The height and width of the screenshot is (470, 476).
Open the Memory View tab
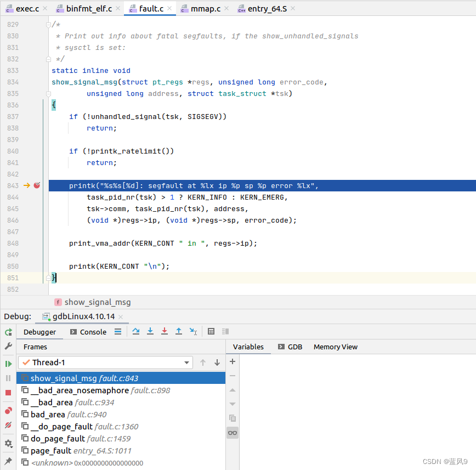point(336,347)
